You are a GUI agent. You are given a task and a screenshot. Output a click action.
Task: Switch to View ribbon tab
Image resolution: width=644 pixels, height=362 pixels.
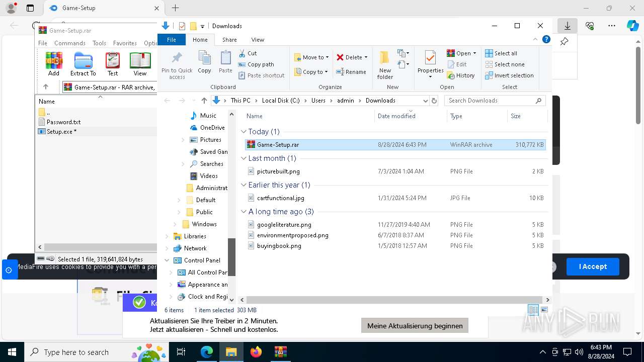click(x=258, y=40)
